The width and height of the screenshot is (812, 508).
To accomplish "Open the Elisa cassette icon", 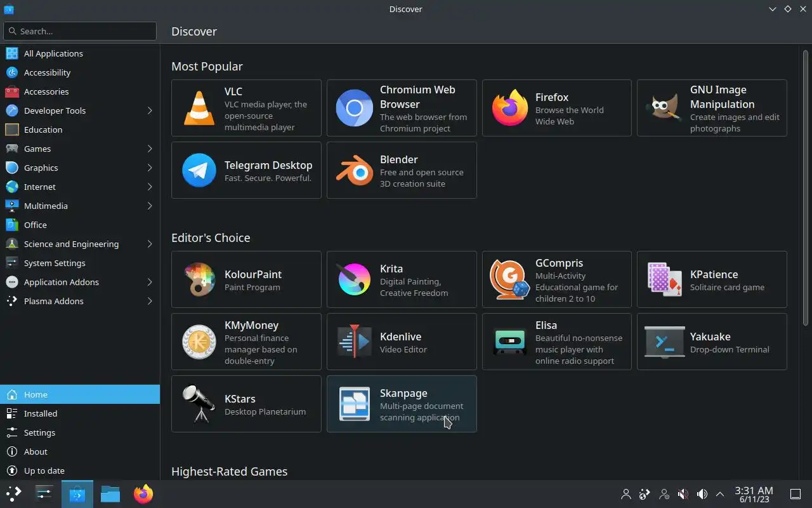I will click(x=509, y=342).
